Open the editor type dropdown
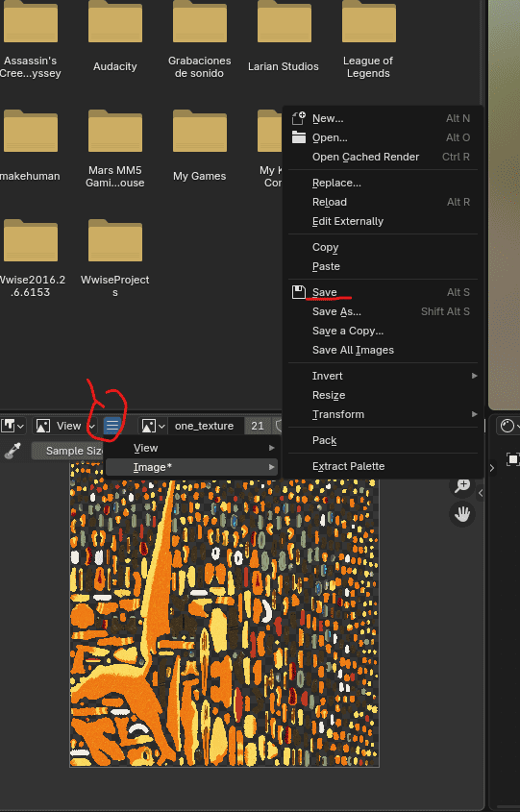Image resolution: width=520 pixels, height=812 pixels. pos(12,426)
